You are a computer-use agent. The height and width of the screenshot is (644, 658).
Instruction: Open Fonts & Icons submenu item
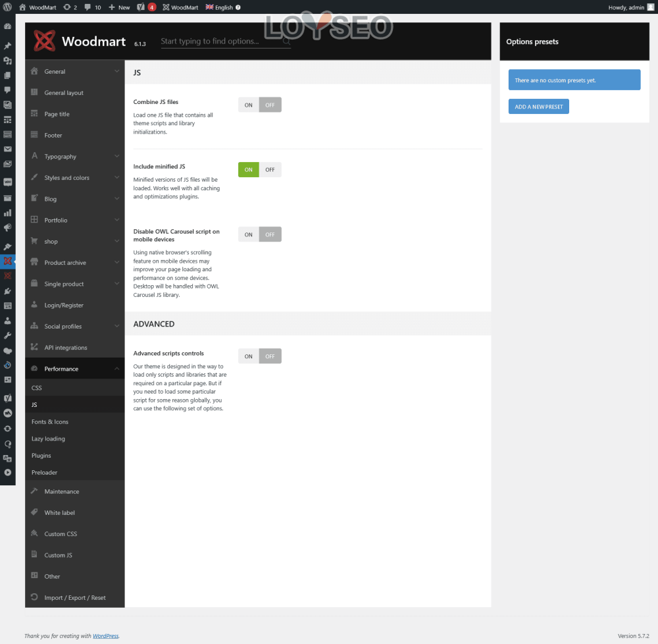point(75,421)
